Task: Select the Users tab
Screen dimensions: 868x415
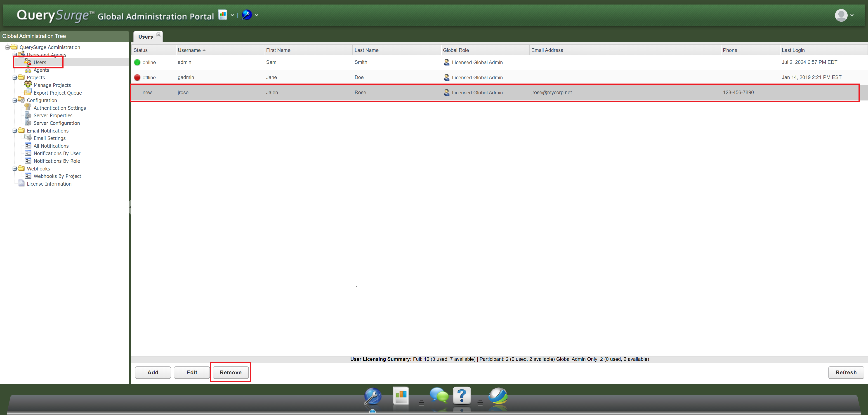Action: click(x=146, y=37)
